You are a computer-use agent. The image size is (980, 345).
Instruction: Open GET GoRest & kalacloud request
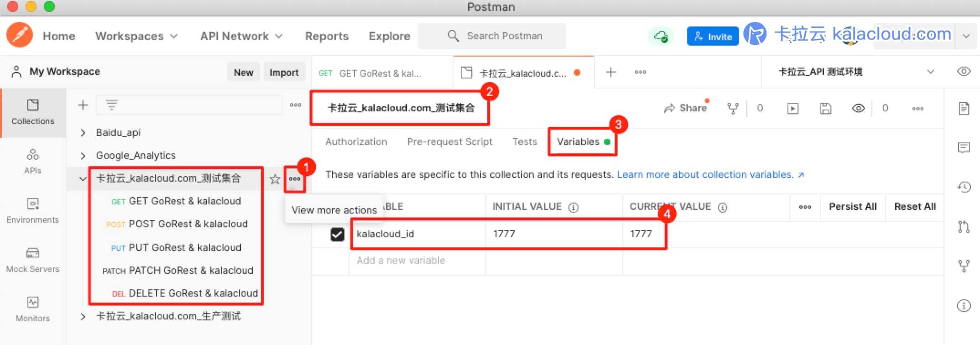[x=177, y=201]
